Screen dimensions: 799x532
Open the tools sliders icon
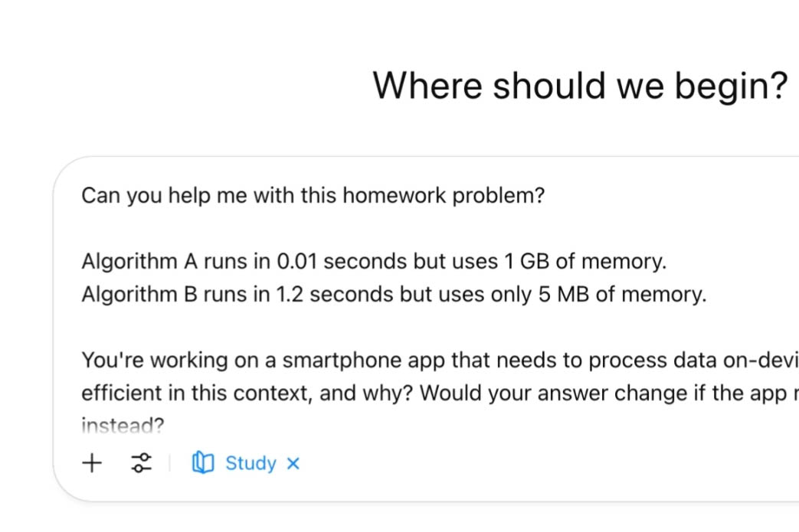pos(142,463)
